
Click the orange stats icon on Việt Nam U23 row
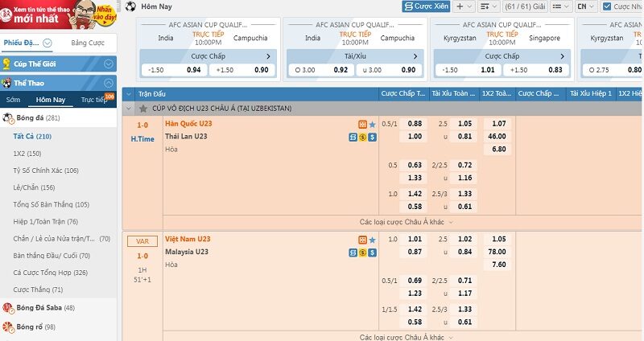pos(362,240)
